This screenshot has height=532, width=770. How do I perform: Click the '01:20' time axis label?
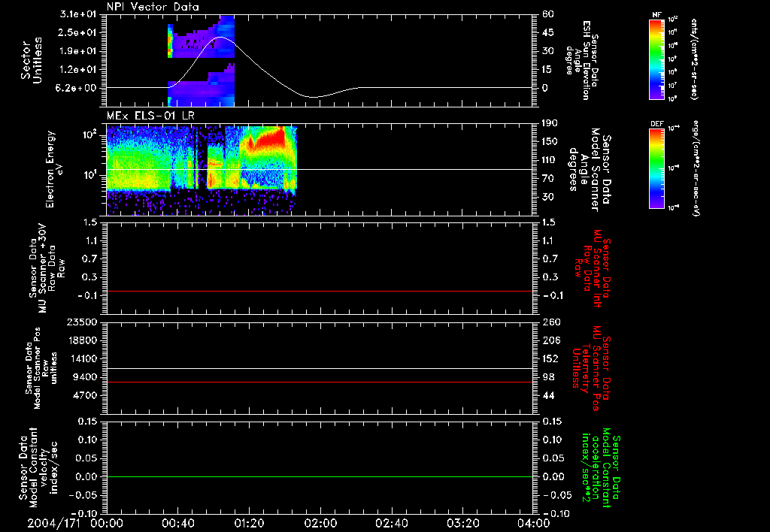(x=249, y=523)
